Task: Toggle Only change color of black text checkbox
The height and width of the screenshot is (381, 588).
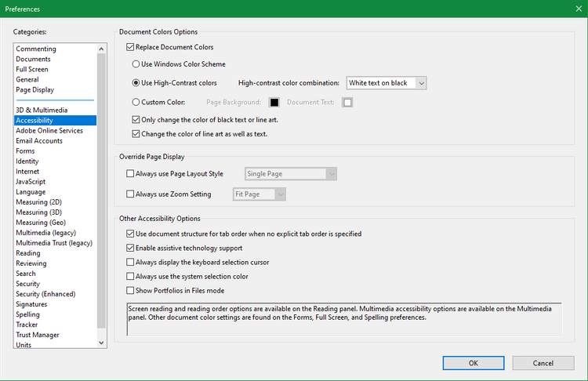Action: 136,120
